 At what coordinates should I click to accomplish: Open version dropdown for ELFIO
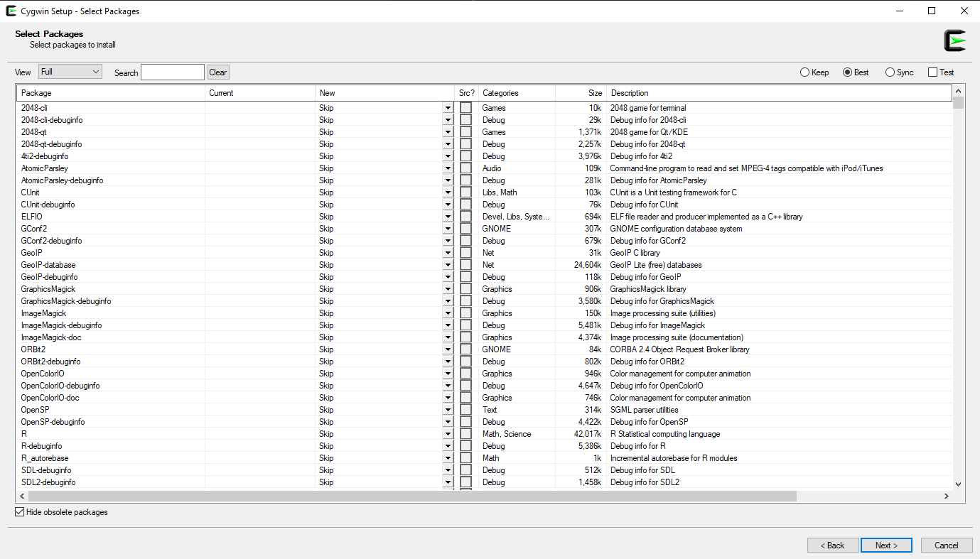click(x=448, y=217)
